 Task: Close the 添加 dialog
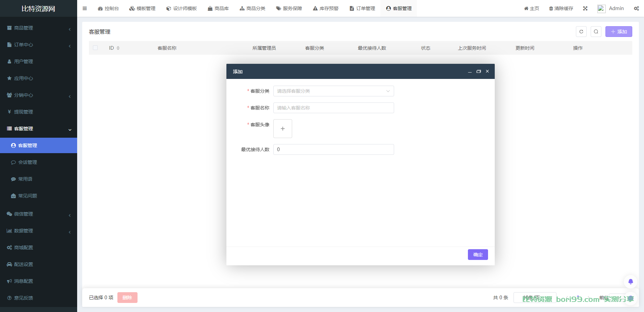[x=487, y=72]
